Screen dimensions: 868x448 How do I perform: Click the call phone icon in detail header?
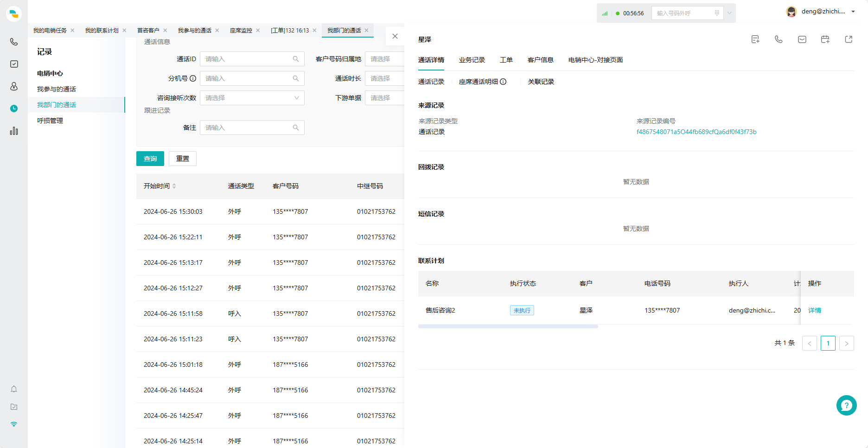(779, 39)
